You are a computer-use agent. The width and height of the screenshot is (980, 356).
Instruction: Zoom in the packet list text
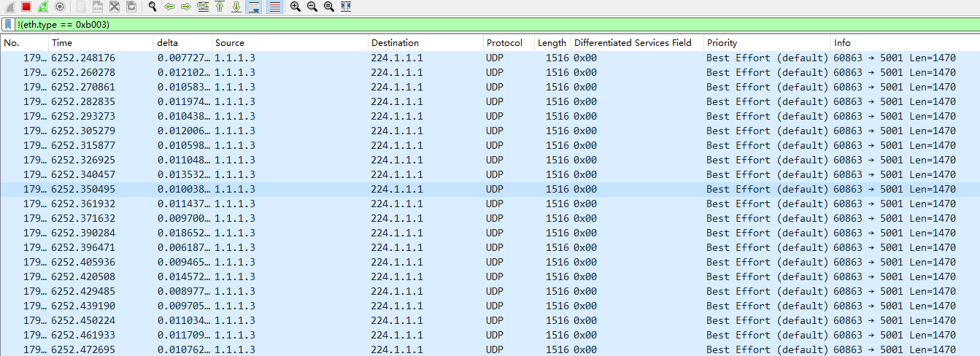(296, 7)
